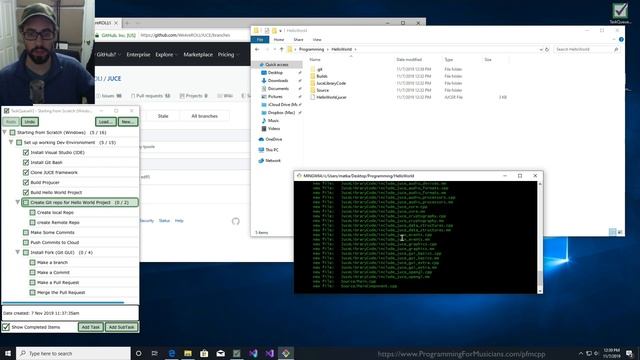The image size is (640, 360).
Task: Open TaskQueue app from the taskbar
Action: point(237,353)
